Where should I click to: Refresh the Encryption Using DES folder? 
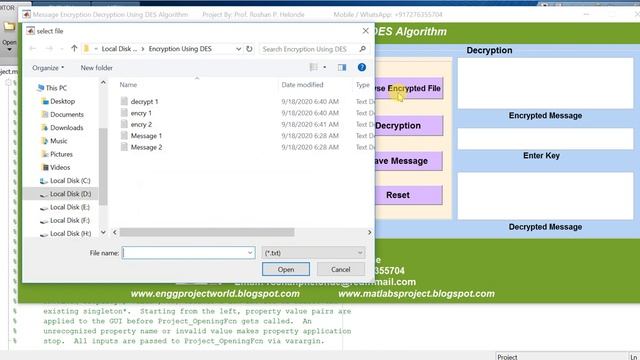click(x=249, y=49)
